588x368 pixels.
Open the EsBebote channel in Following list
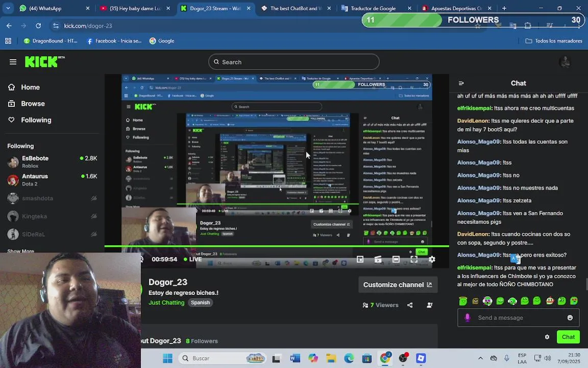(x=52, y=162)
